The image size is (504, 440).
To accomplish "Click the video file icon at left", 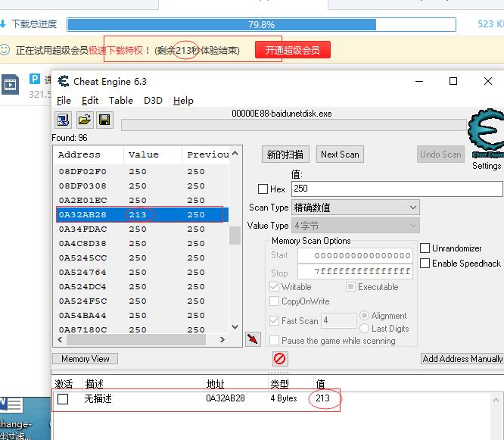I will pos(10,85).
